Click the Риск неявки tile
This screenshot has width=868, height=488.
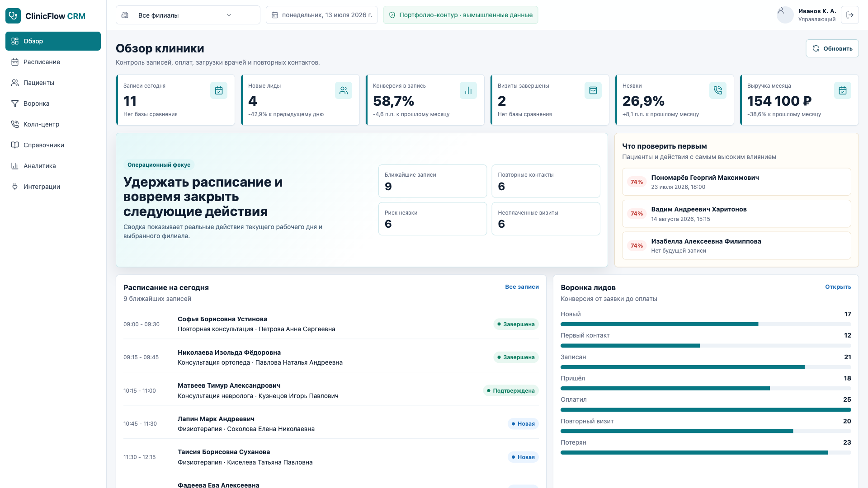coord(433,219)
